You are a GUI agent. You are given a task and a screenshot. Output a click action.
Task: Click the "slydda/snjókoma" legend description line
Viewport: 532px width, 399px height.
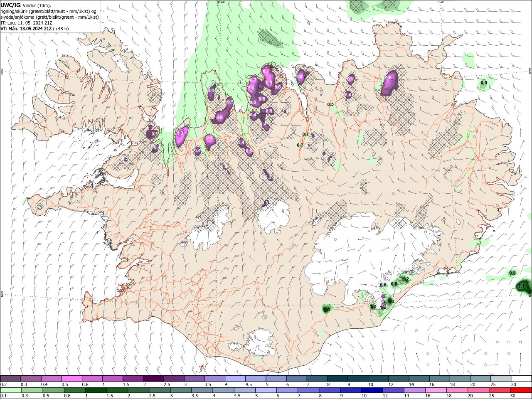49,17
